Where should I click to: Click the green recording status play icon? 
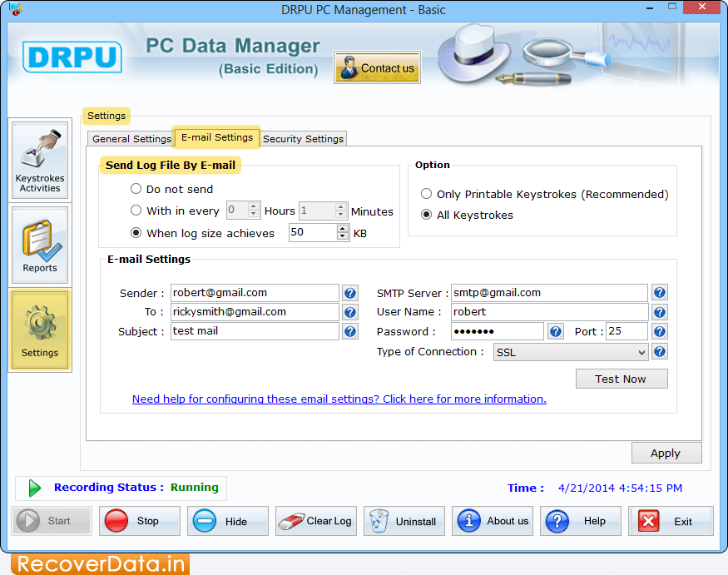tap(34, 488)
